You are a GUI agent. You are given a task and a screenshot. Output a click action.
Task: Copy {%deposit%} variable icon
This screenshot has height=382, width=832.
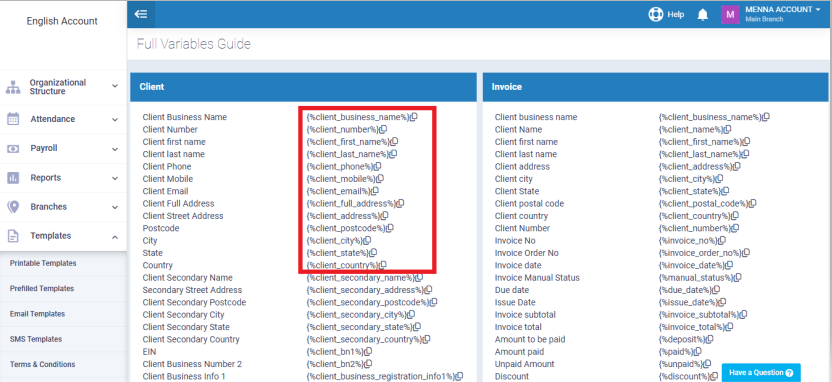[709, 340]
